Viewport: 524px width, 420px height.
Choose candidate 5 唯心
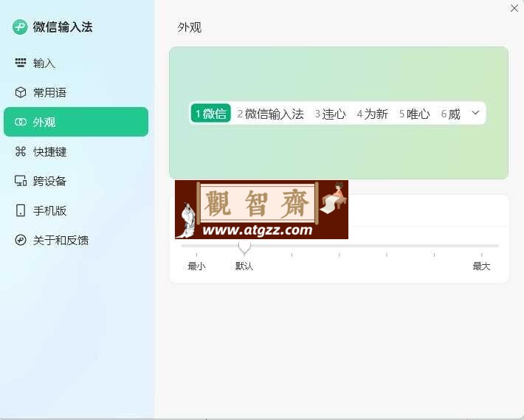click(414, 114)
